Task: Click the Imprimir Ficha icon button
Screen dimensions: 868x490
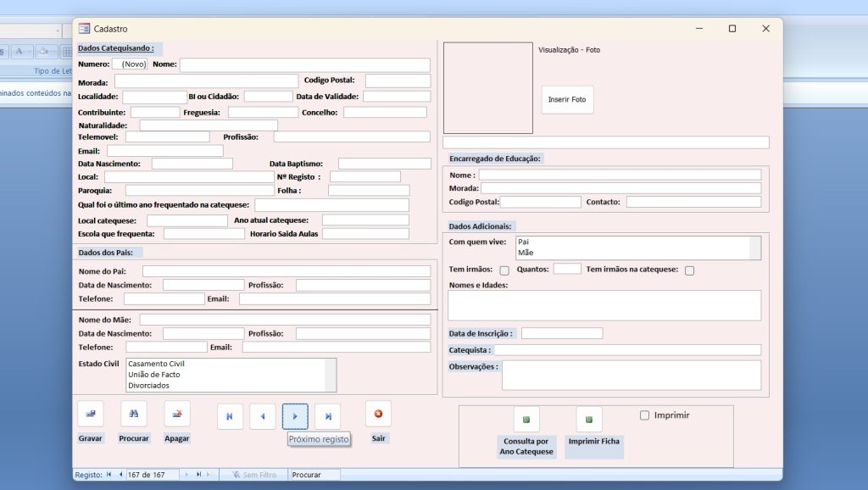Action: [x=589, y=420]
